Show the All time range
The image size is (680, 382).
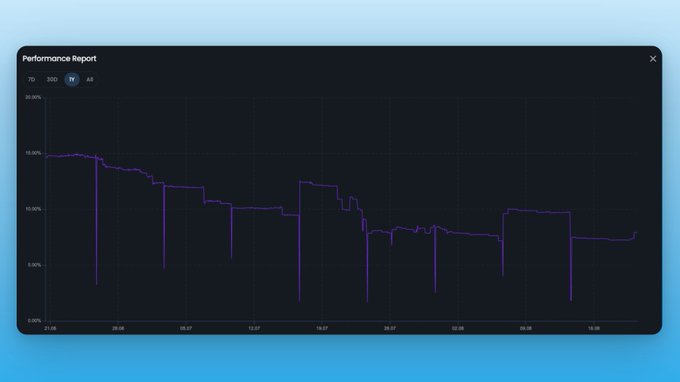[90, 79]
